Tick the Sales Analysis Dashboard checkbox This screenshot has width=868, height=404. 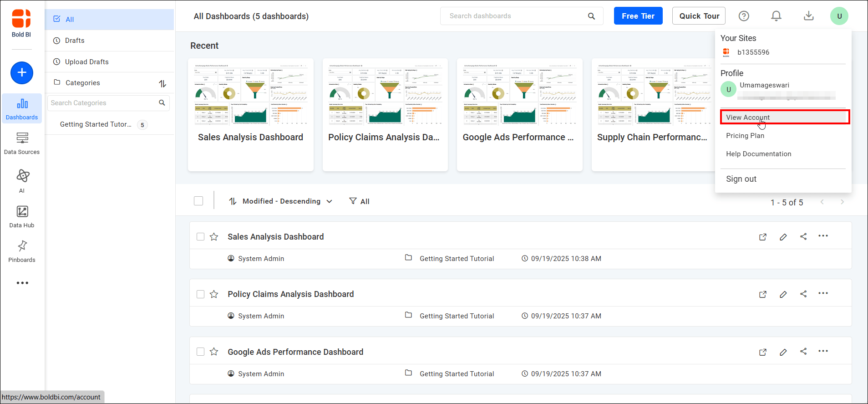click(200, 237)
